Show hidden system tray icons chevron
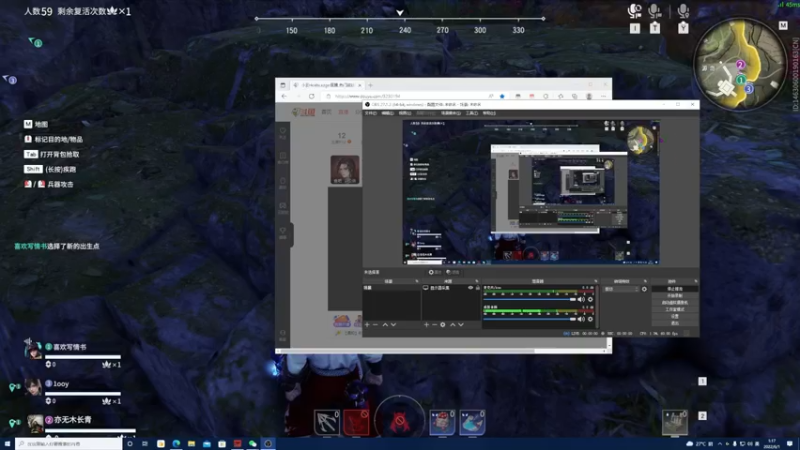The width and height of the screenshot is (800, 450). pos(719,444)
